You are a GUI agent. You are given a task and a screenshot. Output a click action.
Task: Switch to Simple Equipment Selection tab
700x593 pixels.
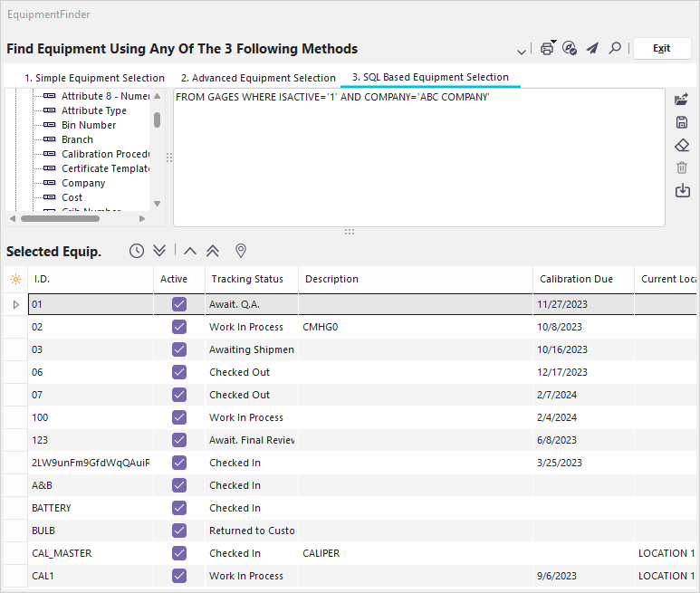click(x=94, y=78)
